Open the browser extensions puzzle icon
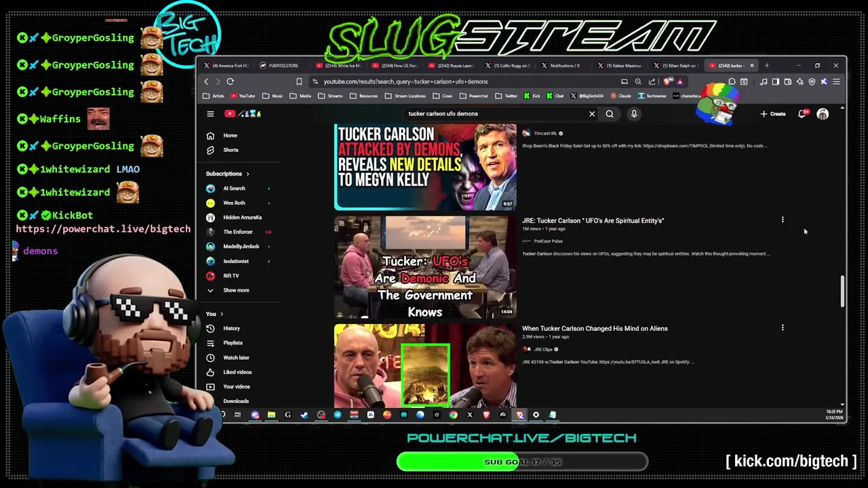 point(732,81)
